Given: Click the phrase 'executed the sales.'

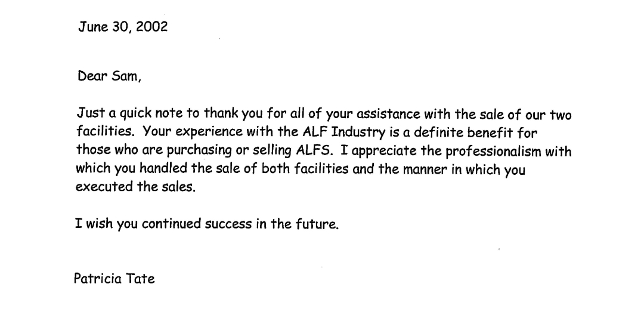Looking at the screenshot, I should tap(135, 187).
